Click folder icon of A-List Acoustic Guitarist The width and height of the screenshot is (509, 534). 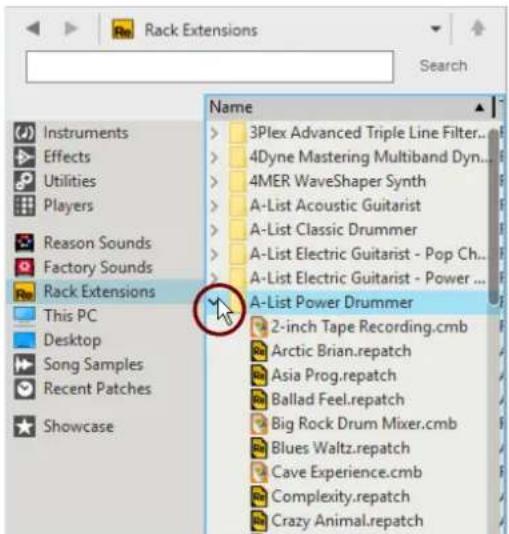point(237,206)
